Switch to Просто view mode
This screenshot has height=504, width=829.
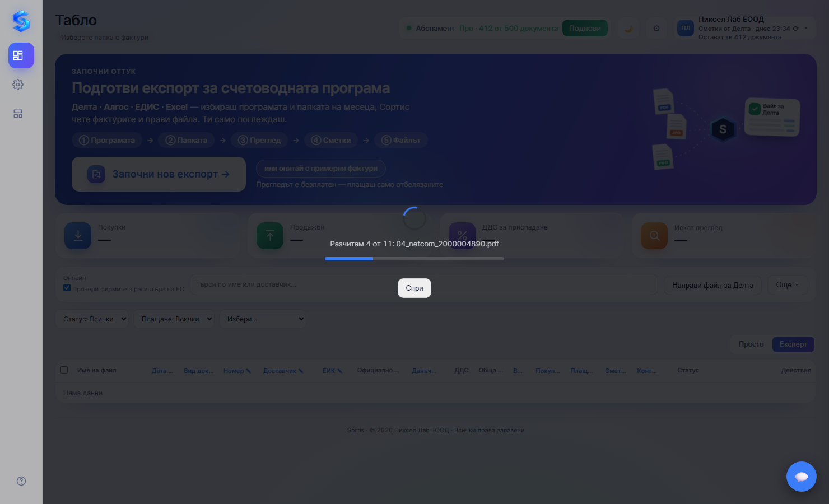751,344
